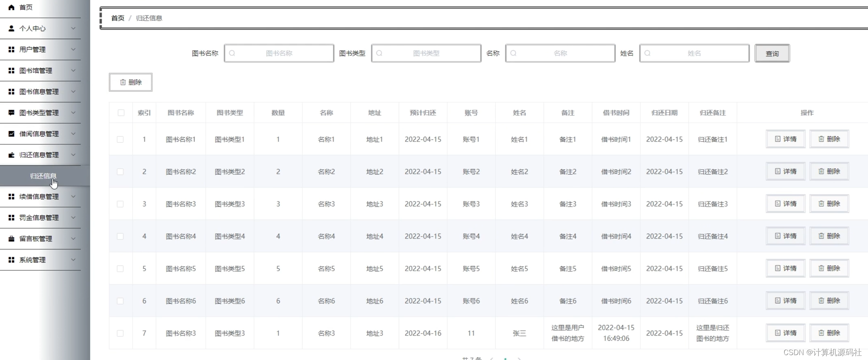Check the checkbox for row 5 图书名称5
This screenshot has height=360, width=868.
[120, 269]
